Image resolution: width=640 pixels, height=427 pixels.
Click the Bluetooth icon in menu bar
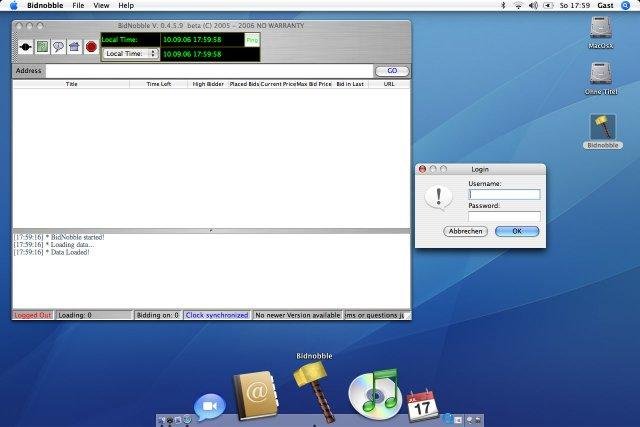point(503,5)
